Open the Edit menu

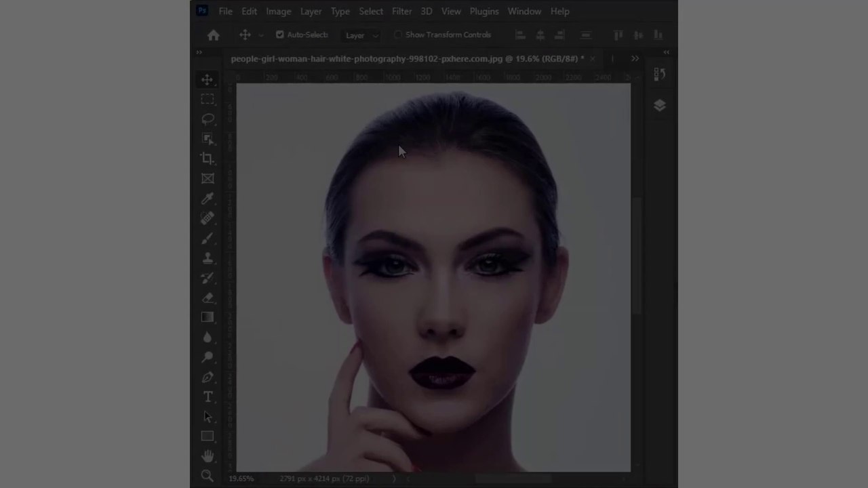pos(249,11)
